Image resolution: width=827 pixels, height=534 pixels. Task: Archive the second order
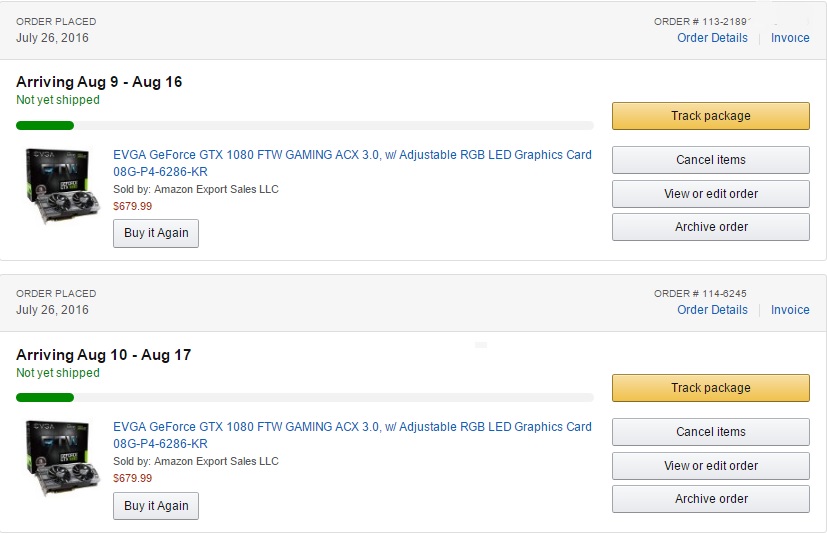[x=710, y=499]
